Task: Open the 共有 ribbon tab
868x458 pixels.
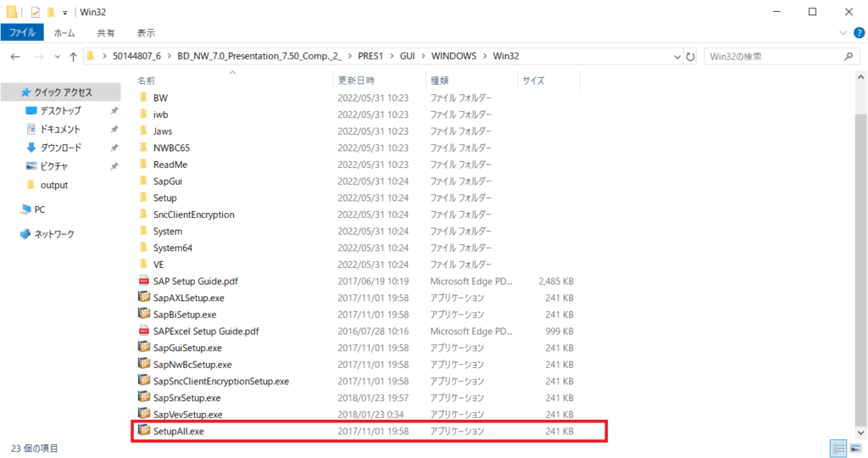Action: pyautogui.click(x=106, y=33)
